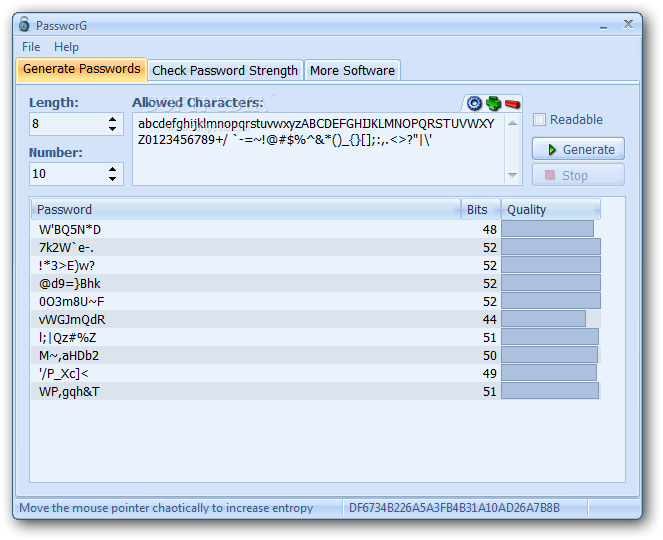Click the red minus remove characters icon
The width and height of the screenshot is (663, 540).
point(512,104)
